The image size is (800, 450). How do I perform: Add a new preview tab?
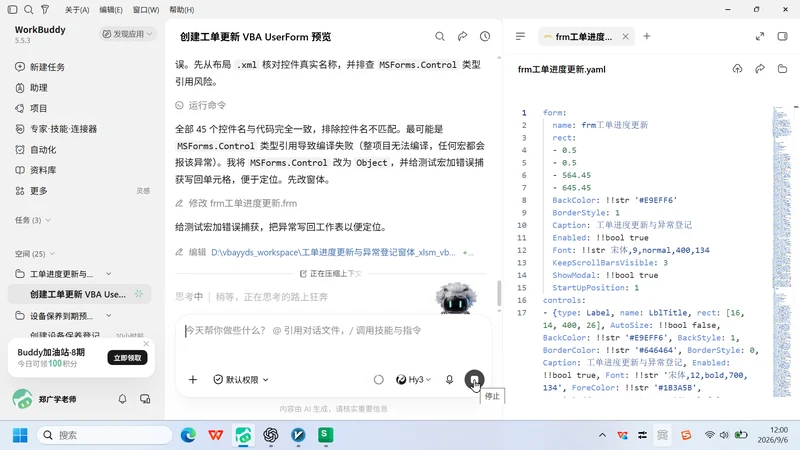[x=646, y=36]
